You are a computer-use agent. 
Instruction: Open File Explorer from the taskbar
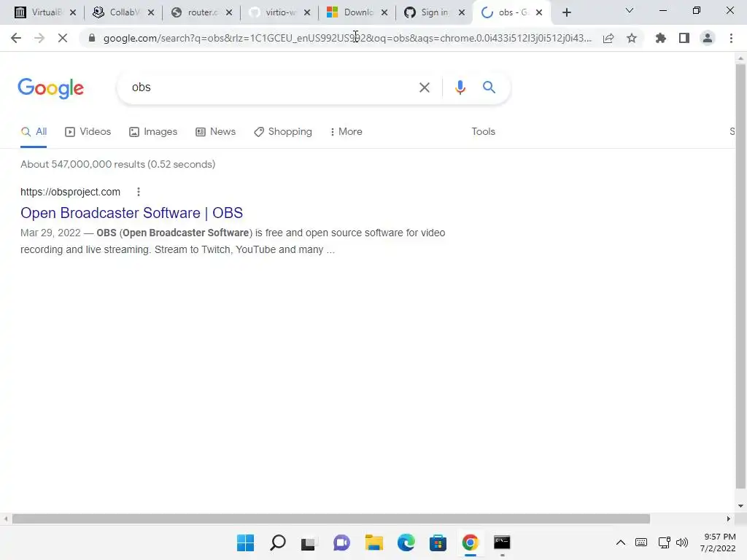pyautogui.click(x=374, y=542)
